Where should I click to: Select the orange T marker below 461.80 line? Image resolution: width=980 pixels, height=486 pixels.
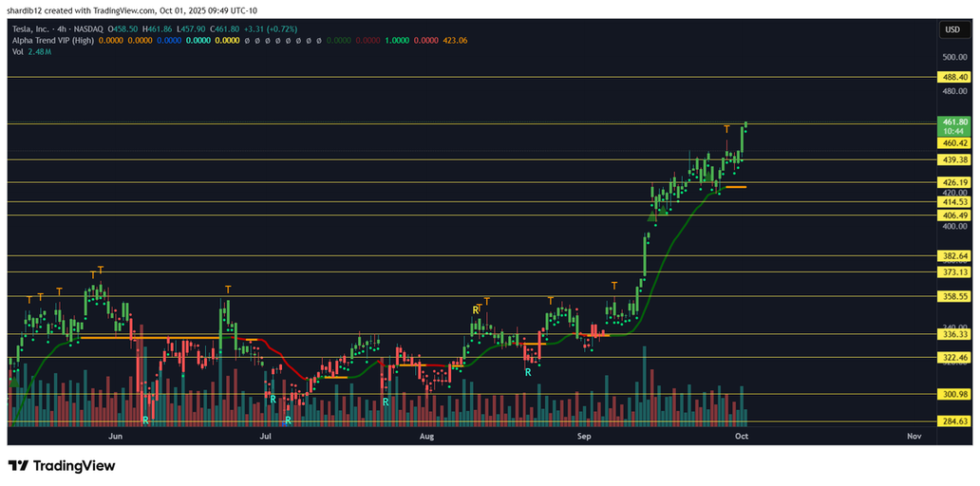[x=726, y=129]
